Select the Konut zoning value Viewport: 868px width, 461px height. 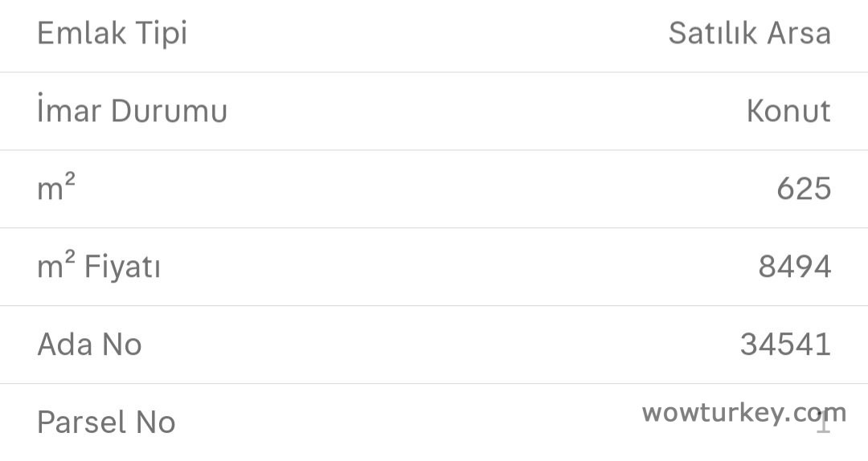pyautogui.click(x=788, y=111)
